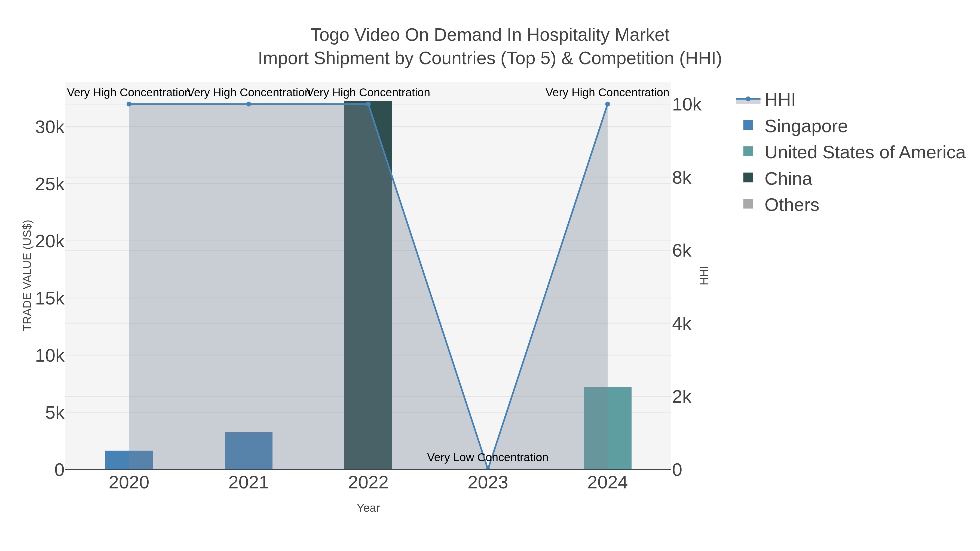
Task: Click the United States teal swatch
Action: coord(748,151)
